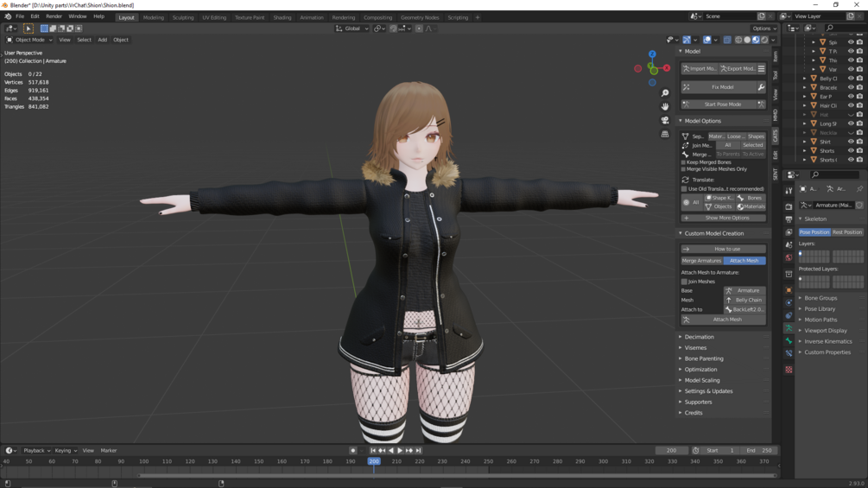The width and height of the screenshot is (868, 488).
Task: Open the Bone properties tab icon
Action: pyautogui.click(x=789, y=341)
